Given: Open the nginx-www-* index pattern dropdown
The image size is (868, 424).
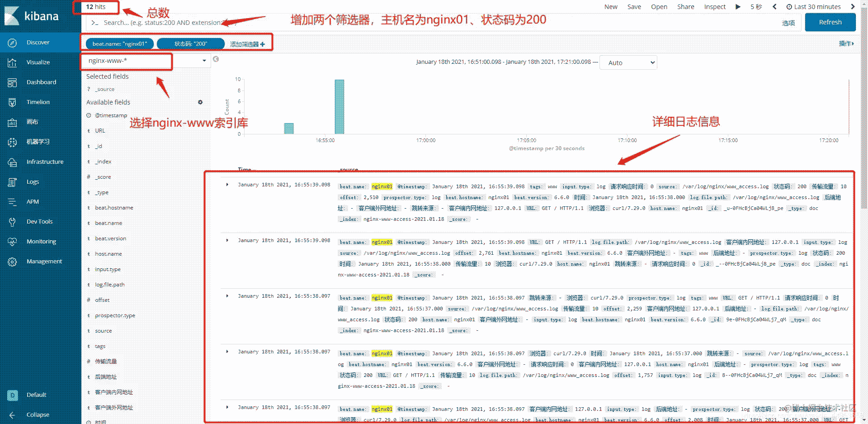Looking at the screenshot, I should pos(146,61).
